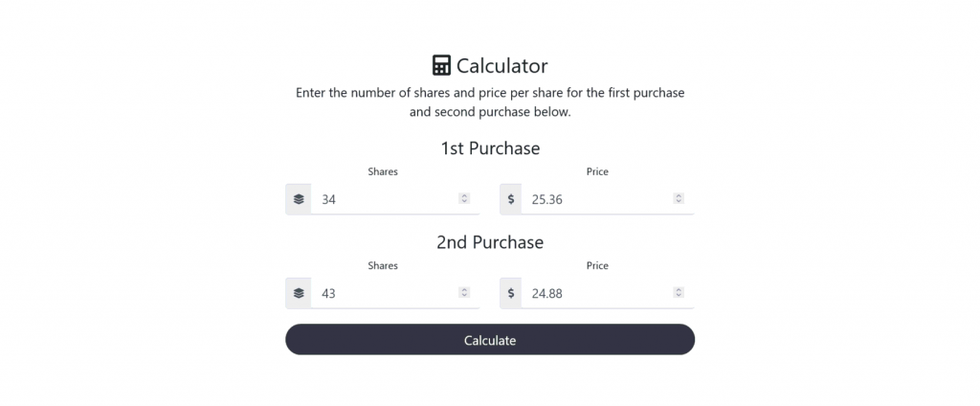Click the "1st Purchase" heading

[x=490, y=148]
